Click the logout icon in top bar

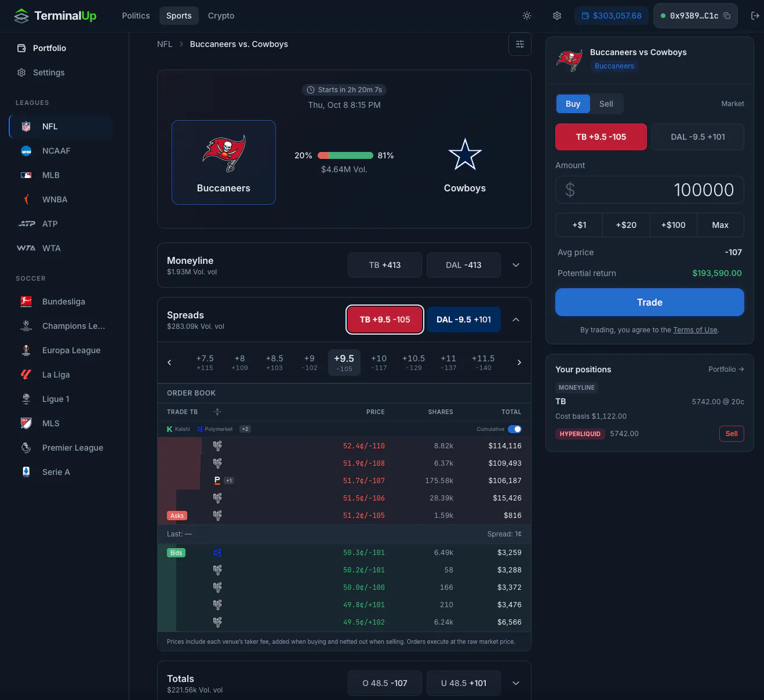pyautogui.click(x=755, y=16)
